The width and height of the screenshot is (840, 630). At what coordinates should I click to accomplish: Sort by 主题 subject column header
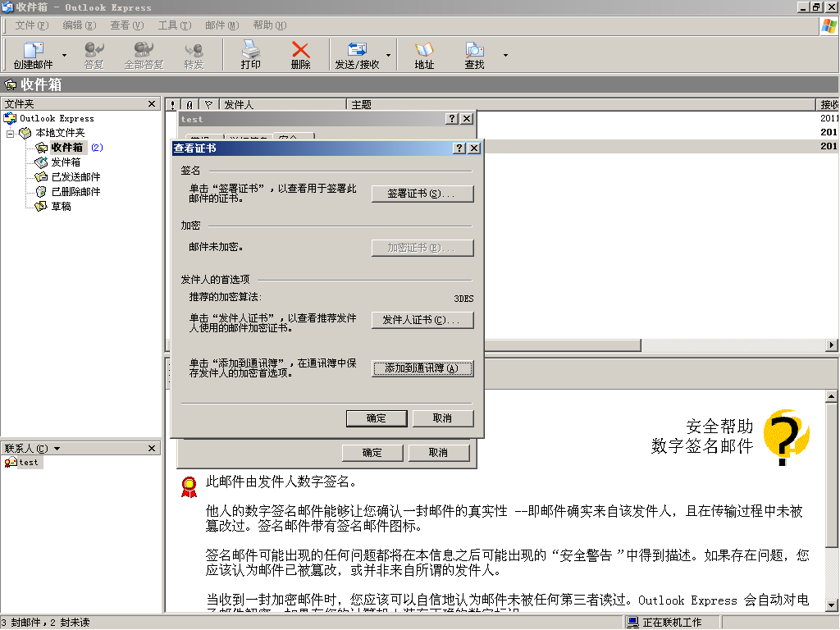point(582,105)
